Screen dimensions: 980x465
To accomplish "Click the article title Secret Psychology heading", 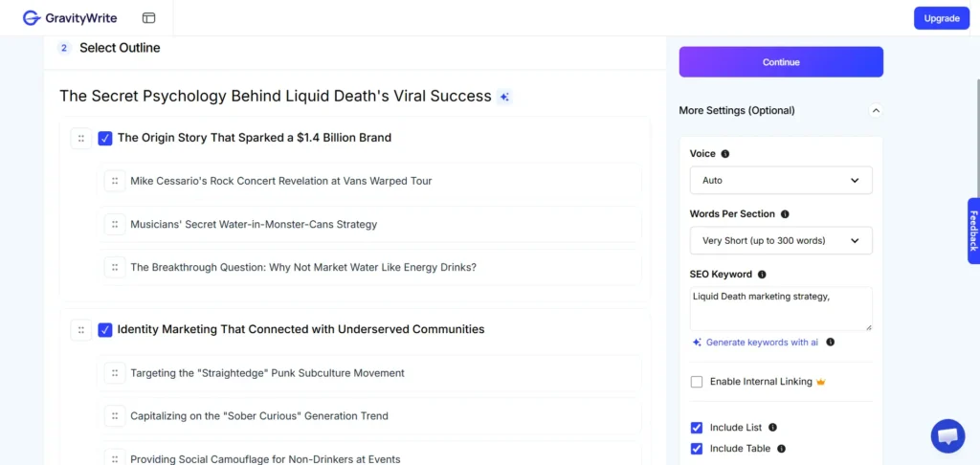I will (275, 97).
